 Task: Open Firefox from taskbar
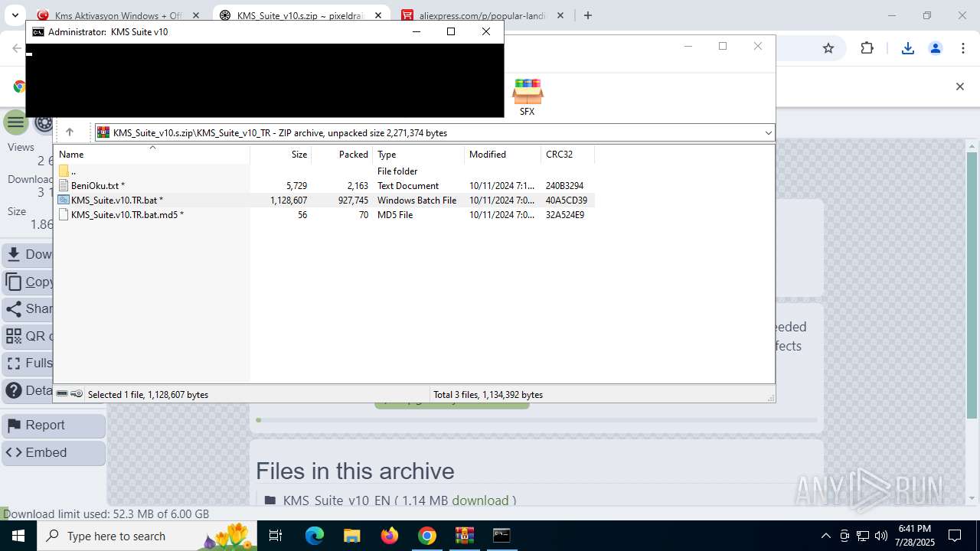click(x=389, y=536)
